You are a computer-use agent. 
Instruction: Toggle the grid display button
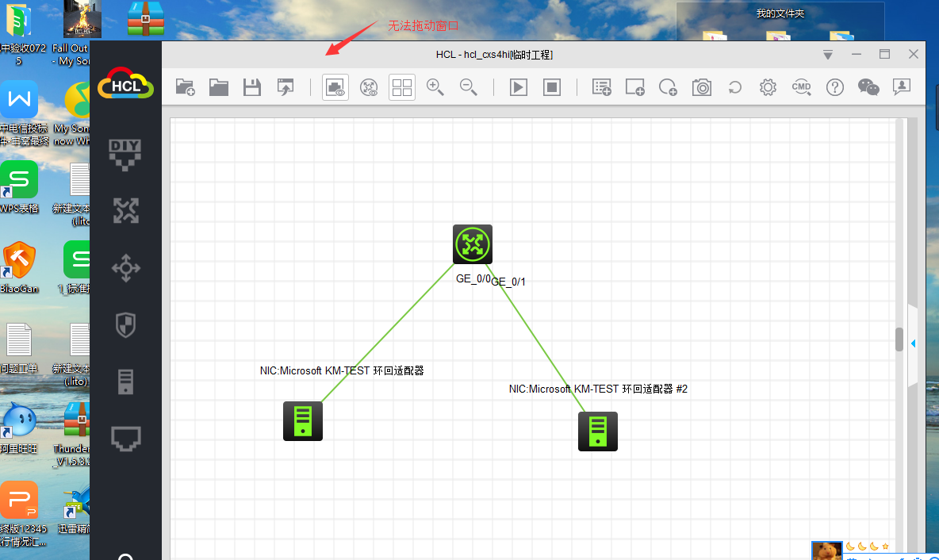(x=402, y=87)
